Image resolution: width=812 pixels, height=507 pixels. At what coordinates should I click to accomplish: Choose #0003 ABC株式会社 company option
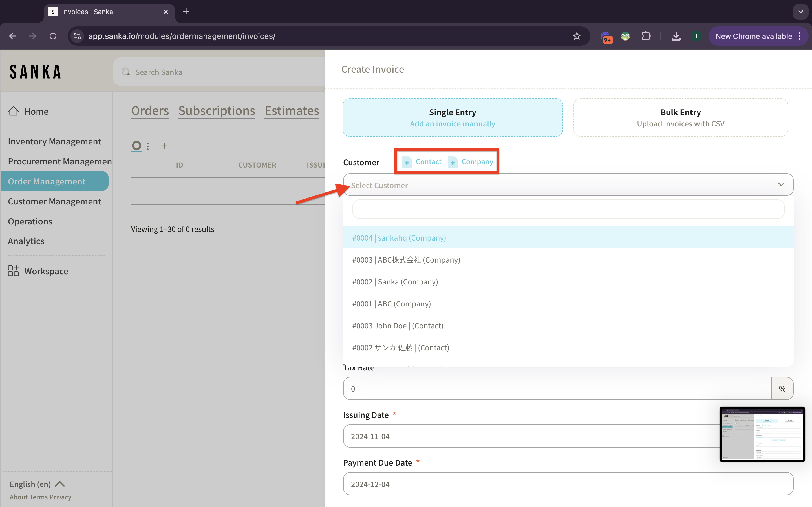406,260
